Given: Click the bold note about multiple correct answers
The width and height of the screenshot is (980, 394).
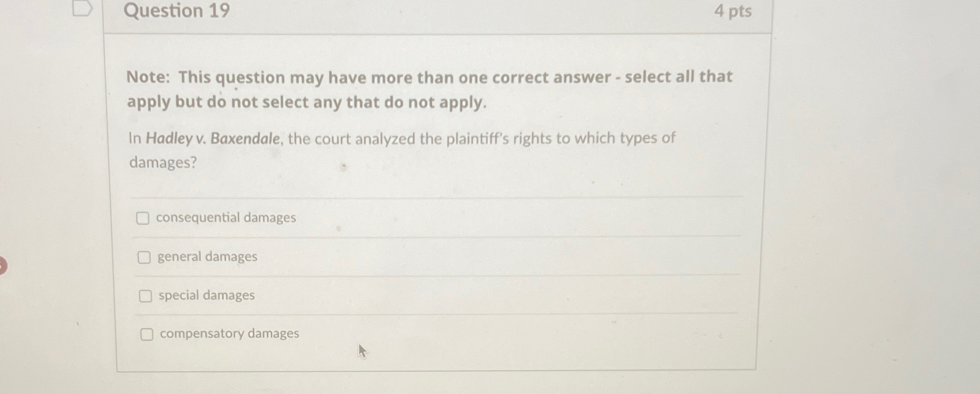Looking at the screenshot, I should coord(429,89).
